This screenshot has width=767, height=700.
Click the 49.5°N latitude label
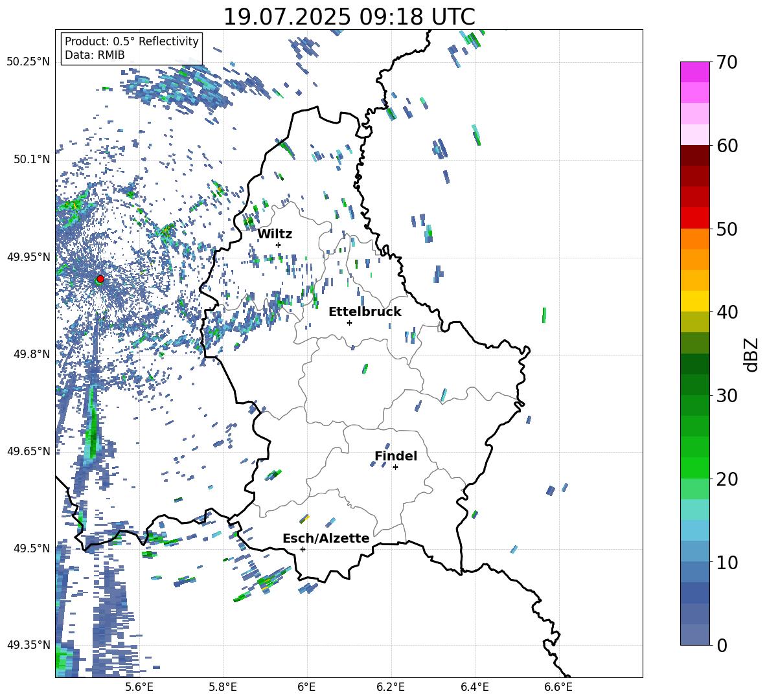pyautogui.click(x=31, y=548)
